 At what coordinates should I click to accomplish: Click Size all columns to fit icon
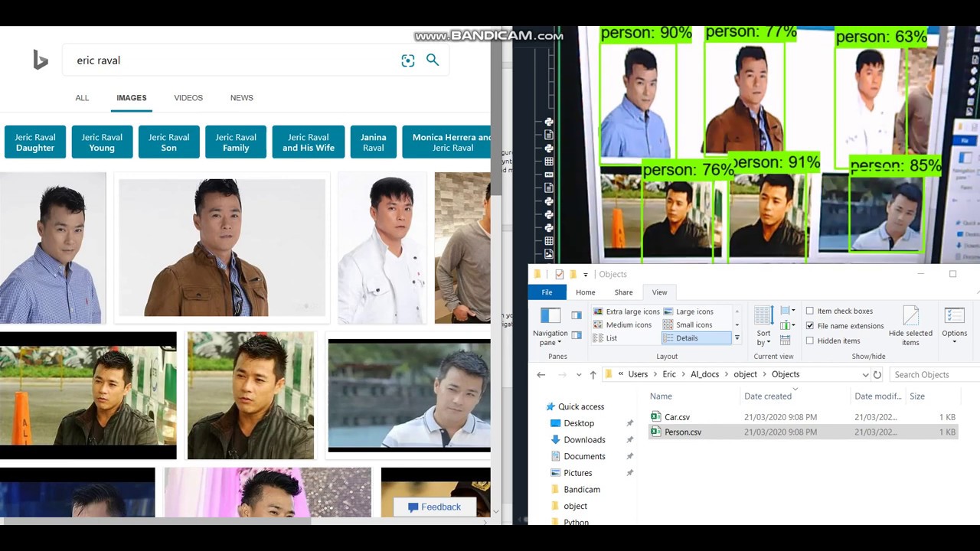785,340
